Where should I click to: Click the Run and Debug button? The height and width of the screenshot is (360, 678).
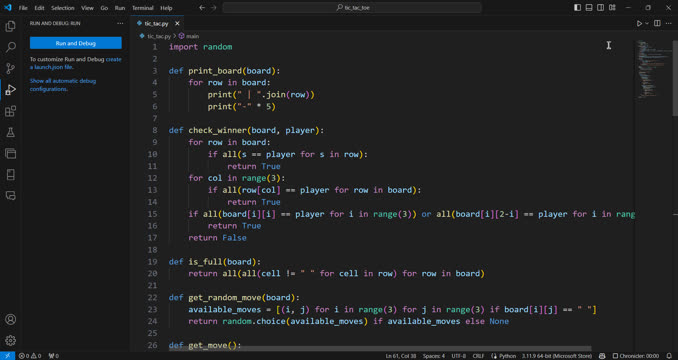(x=76, y=43)
